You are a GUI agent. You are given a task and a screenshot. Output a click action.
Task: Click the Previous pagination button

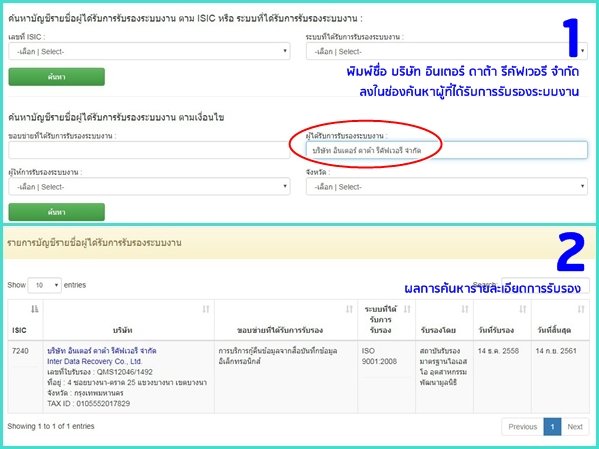coord(523,427)
